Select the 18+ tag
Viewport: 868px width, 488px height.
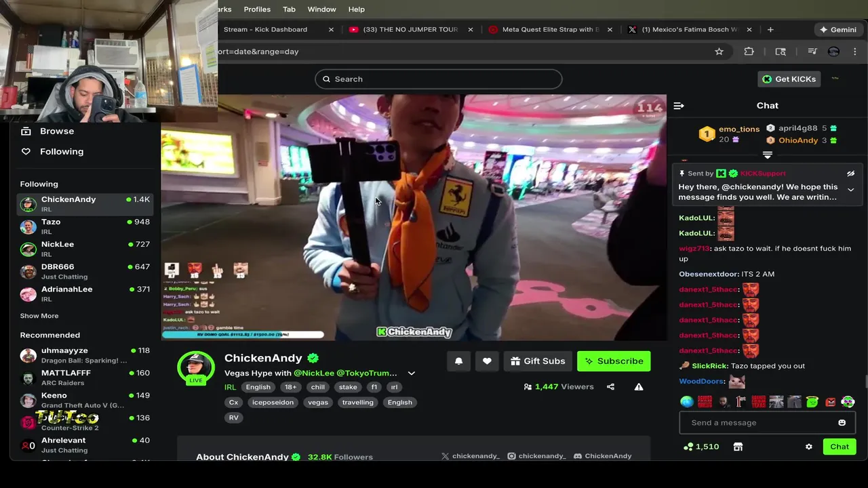coord(290,387)
